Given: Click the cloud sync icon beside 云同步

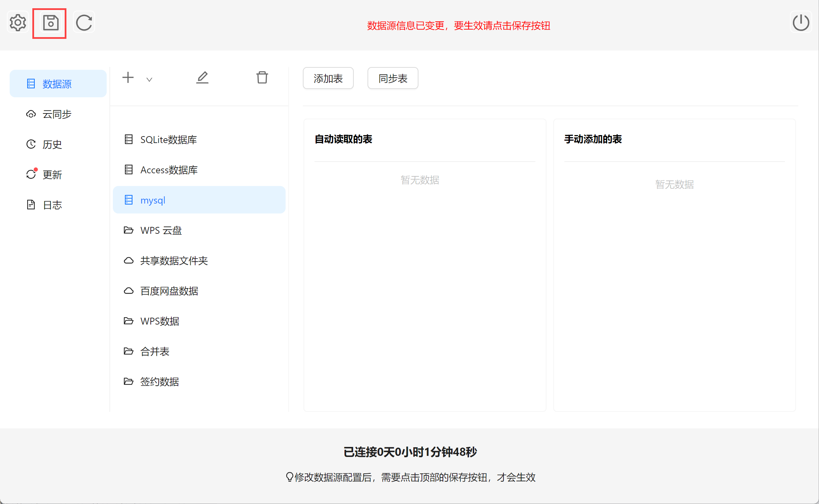Looking at the screenshot, I should coord(31,114).
